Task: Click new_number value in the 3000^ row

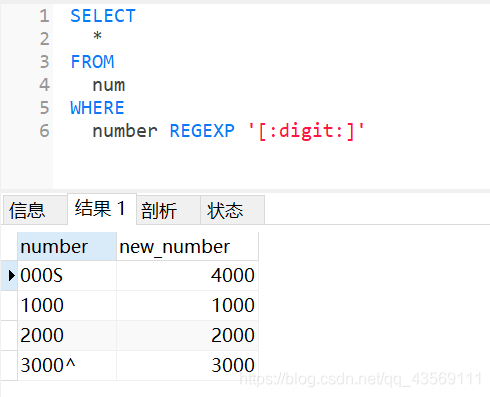Action: (187, 365)
